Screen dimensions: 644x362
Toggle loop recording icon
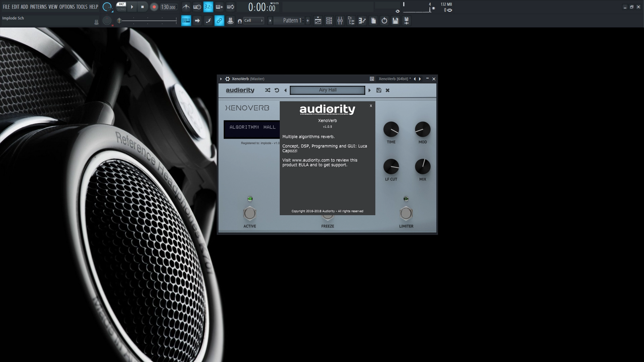[230, 7]
